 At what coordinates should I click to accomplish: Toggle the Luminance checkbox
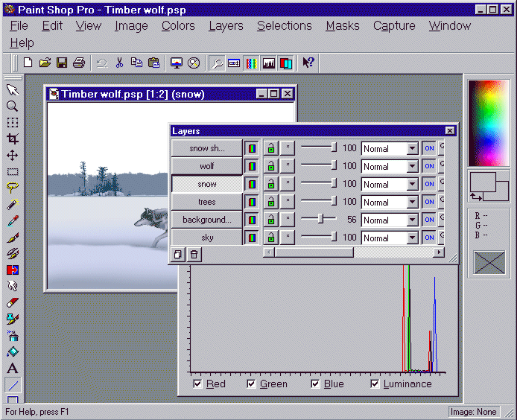point(375,384)
